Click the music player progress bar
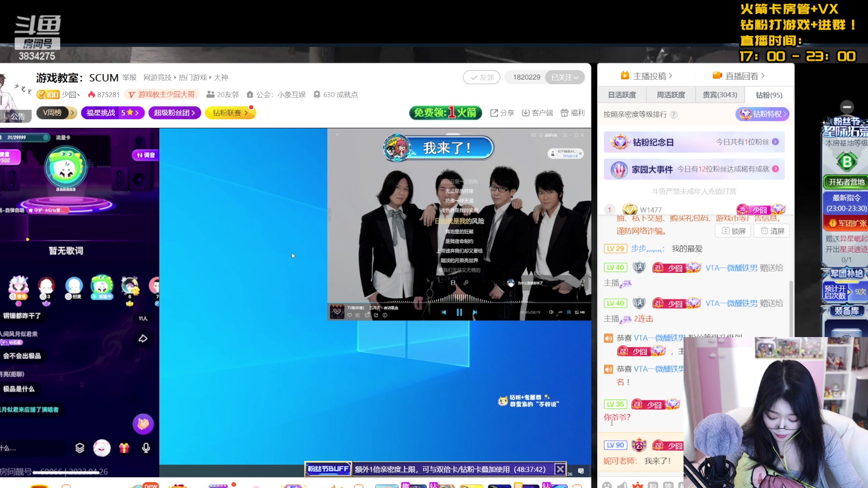 click(x=459, y=303)
